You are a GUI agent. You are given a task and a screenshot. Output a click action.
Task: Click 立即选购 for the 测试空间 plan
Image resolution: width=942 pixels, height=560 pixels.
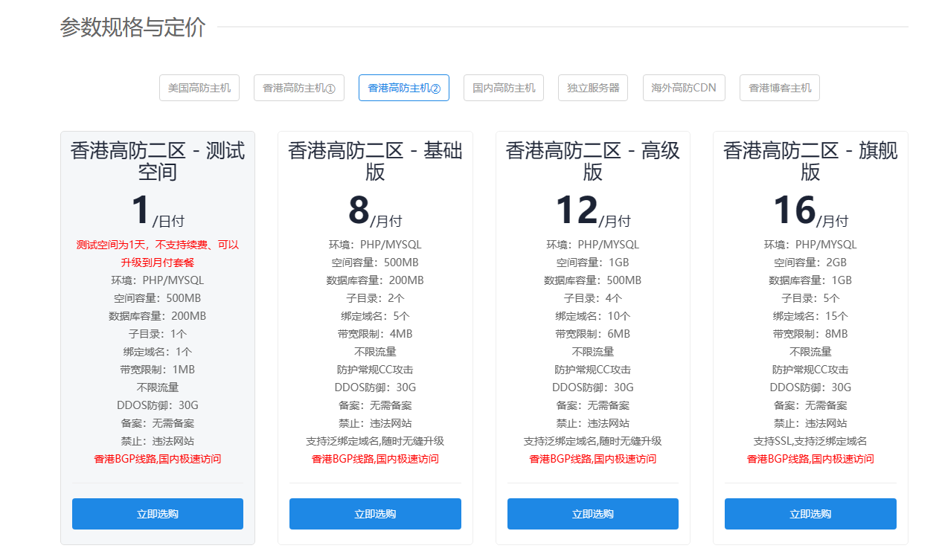click(157, 514)
